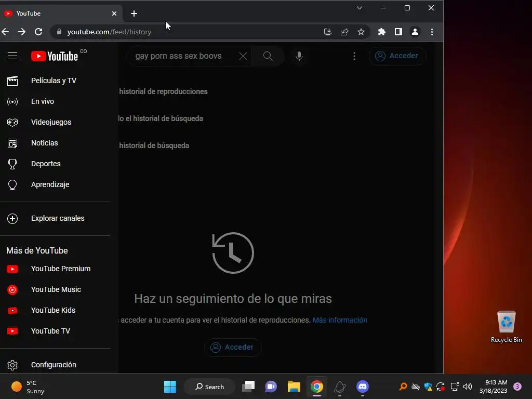Screen dimensions: 532x399
Task: Collapse the YouTube hamburger menu
Action: 12,56
